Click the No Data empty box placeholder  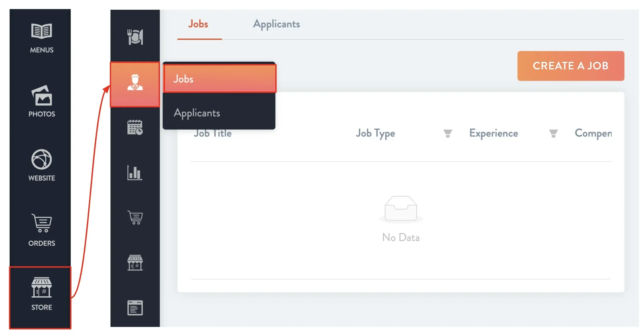click(x=401, y=219)
